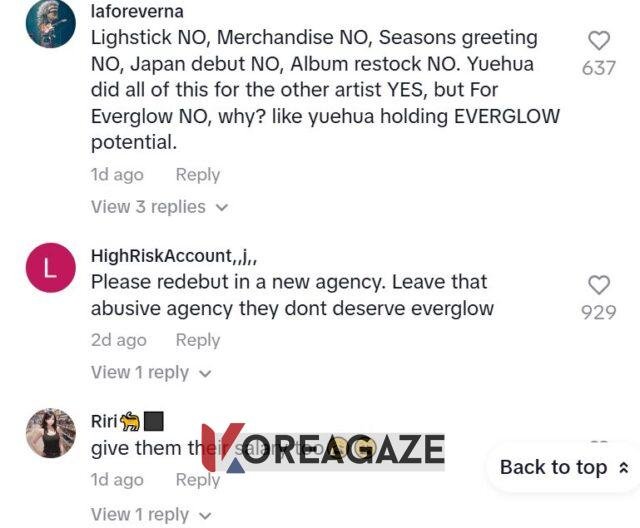The image size is (640, 528).
Task: Click the double-chevron icon in Back to top
Action: (x=623, y=468)
